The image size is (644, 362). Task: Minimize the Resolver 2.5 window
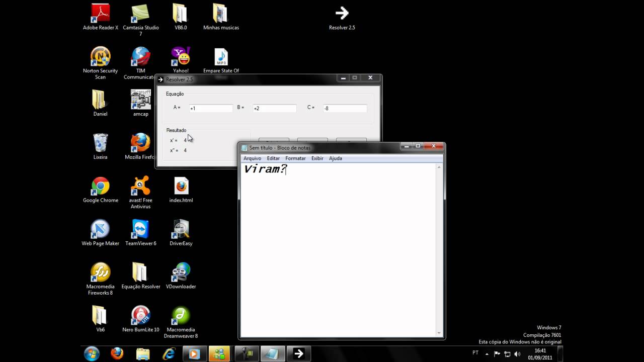(x=343, y=78)
